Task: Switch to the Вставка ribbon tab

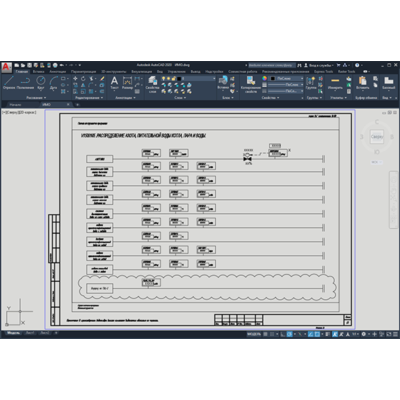Action: pos(38,71)
